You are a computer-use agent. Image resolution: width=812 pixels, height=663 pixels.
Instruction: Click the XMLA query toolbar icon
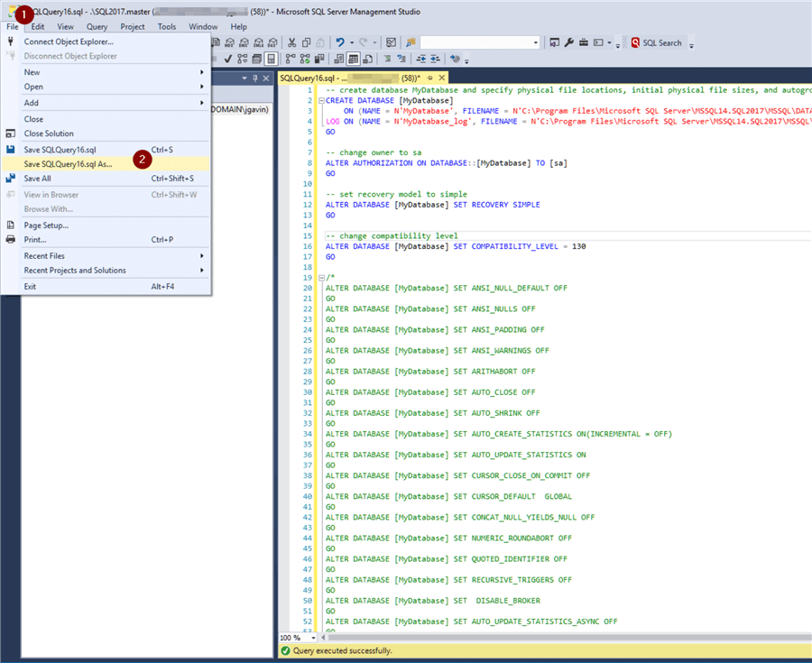(x=258, y=42)
